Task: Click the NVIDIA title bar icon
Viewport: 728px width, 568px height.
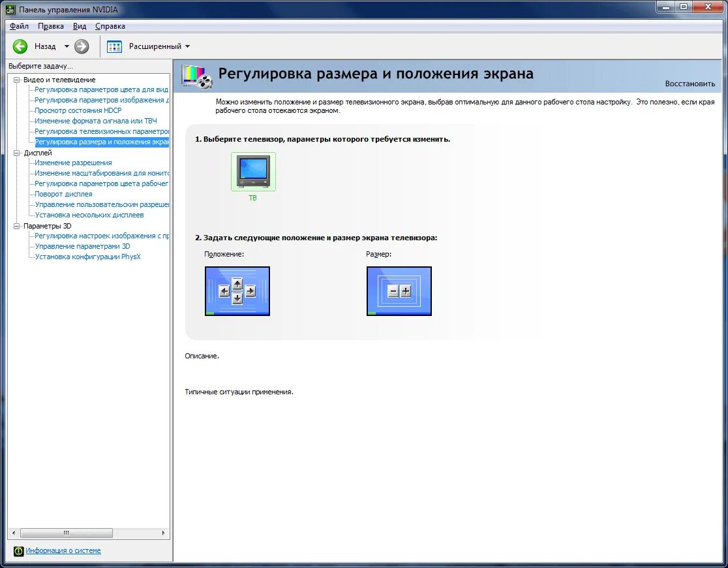Action: click(x=10, y=9)
